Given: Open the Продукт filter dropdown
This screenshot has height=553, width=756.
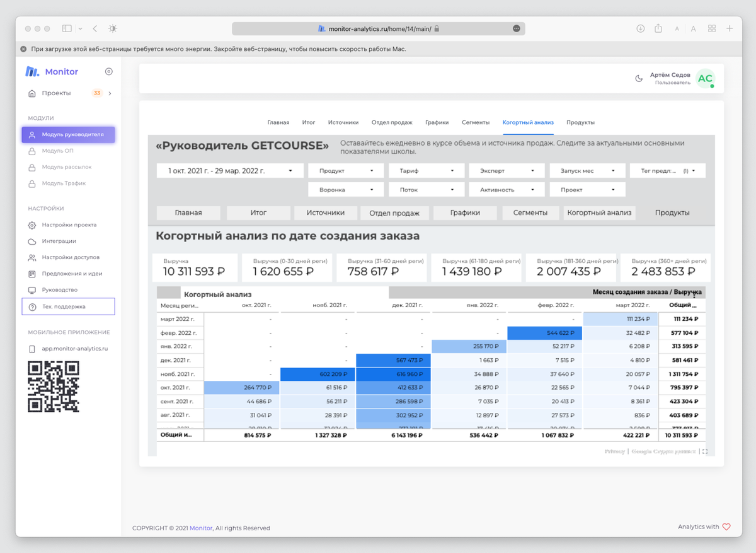Looking at the screenshot, I should pyautogui.click(x=346, y=171).
